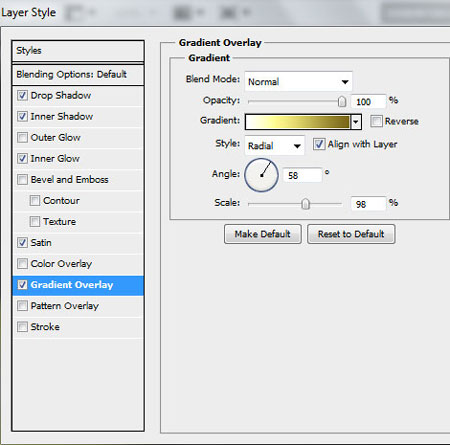Click the Opacity value field
The width and height of the screenshot is (450, 445).
[x=369, y=102]
